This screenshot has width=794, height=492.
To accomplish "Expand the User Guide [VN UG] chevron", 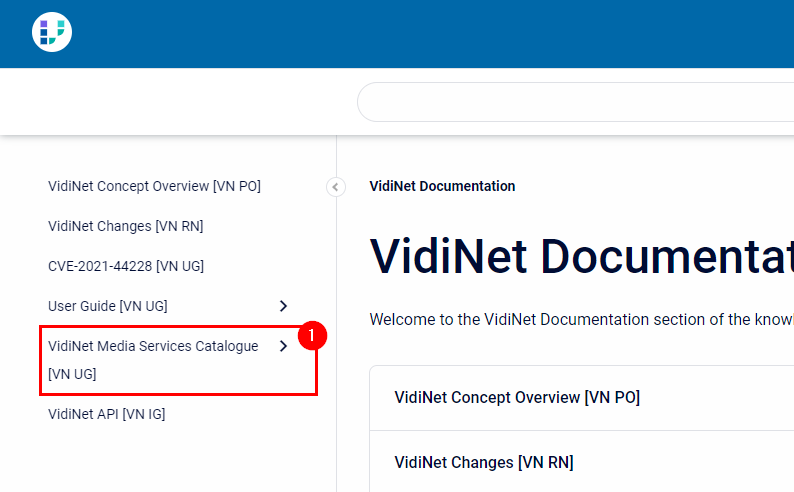I will [283, 306].
